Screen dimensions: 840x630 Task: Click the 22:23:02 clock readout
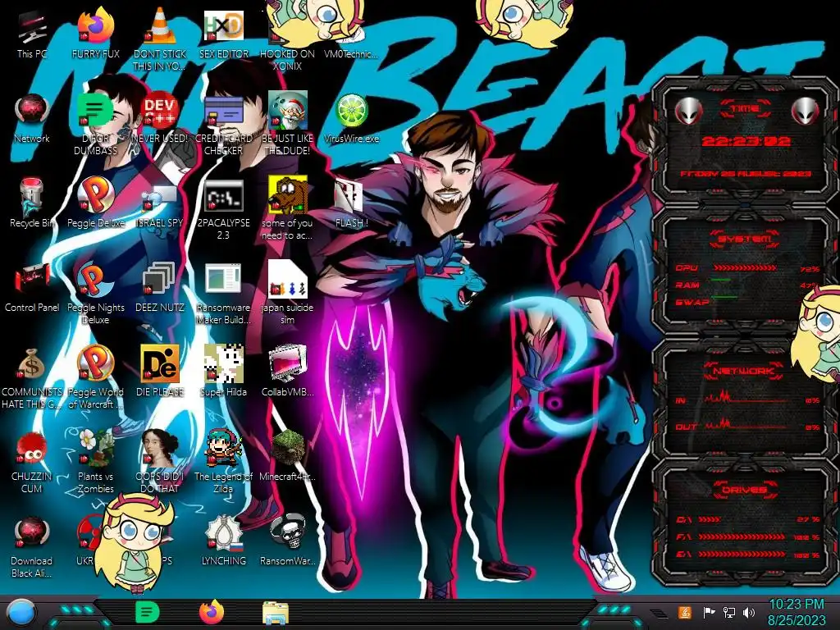[x=746, y=141]
